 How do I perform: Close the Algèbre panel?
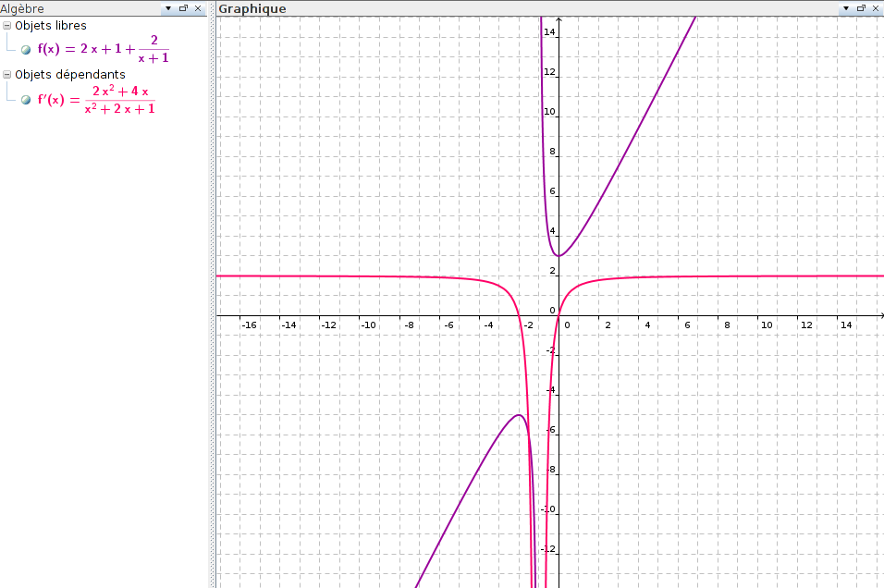point(198,8)
